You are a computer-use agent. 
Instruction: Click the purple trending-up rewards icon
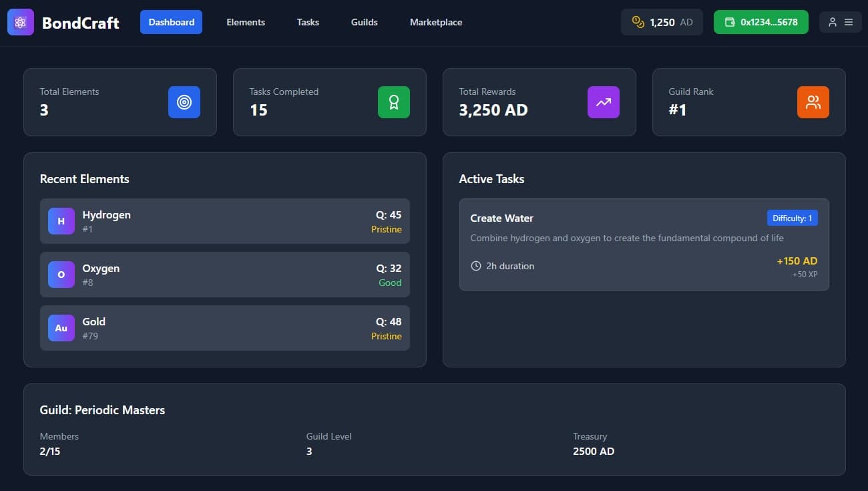click(604, 102)
